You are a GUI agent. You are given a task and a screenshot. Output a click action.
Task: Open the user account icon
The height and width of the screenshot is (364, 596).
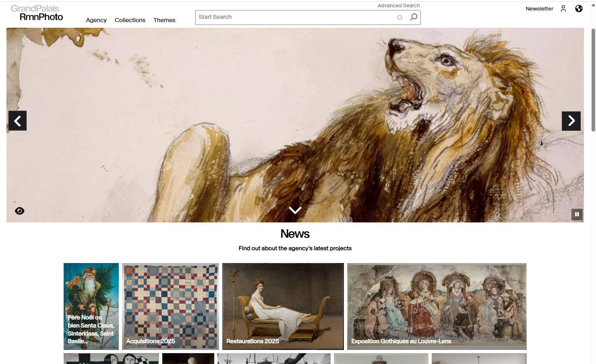(563, 8)
